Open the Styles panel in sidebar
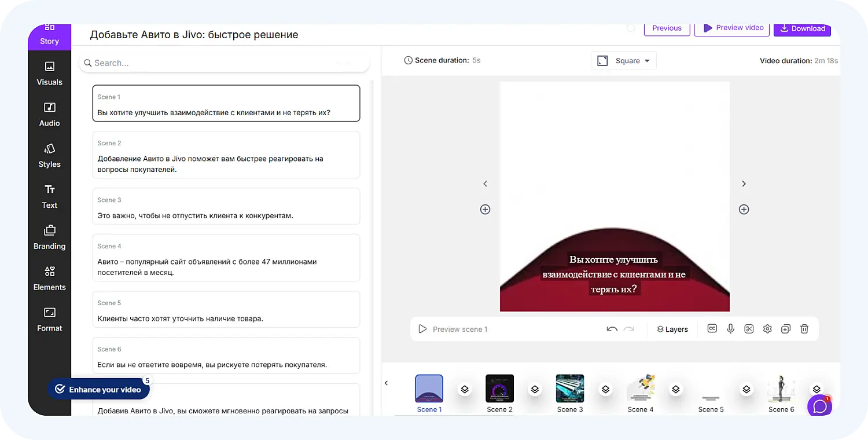The width and height of the screenshot is (868, 440). 49,156
